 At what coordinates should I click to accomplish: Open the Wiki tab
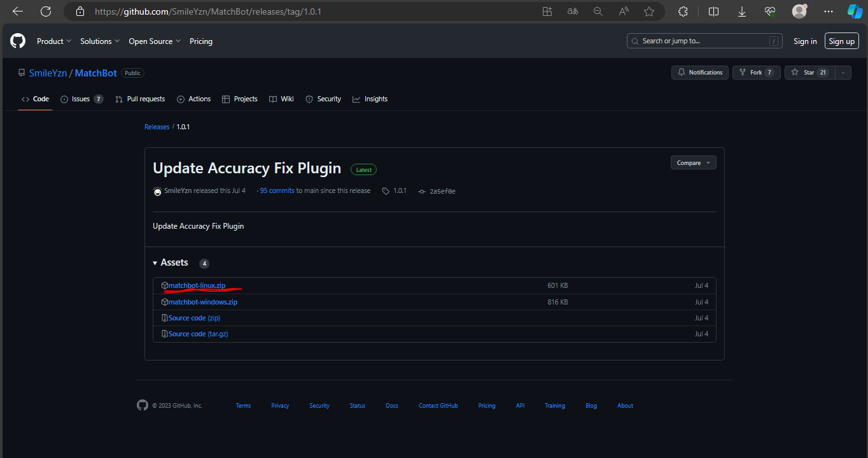click(281, 99)
